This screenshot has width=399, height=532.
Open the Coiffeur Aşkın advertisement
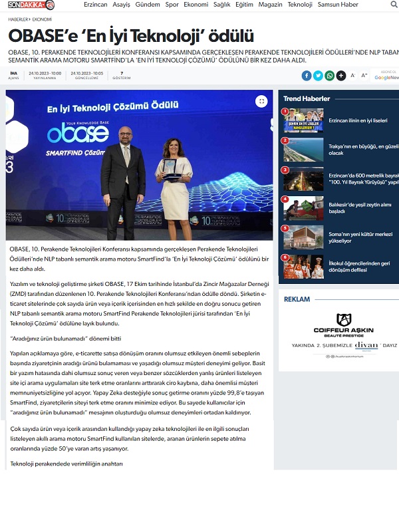click(x=344, y=335)
